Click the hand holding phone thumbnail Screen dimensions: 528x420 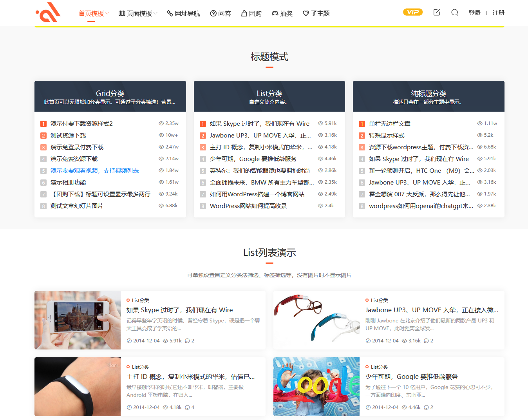tap(78, 320)
